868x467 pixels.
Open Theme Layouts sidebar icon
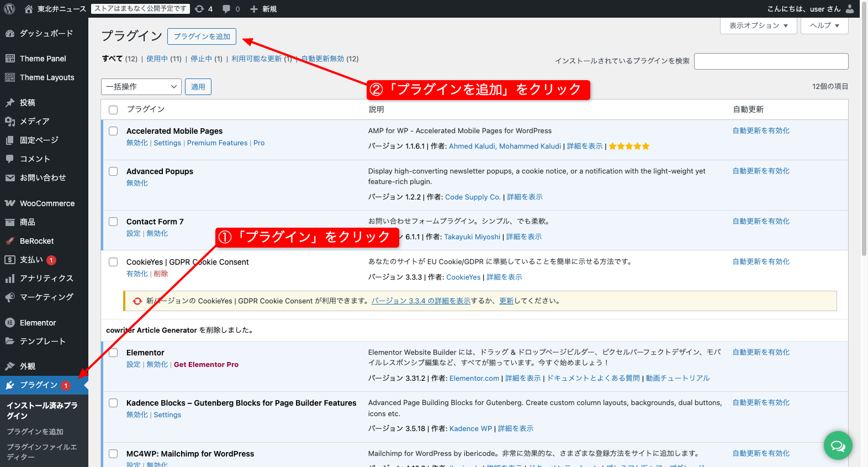click(10, 77)
